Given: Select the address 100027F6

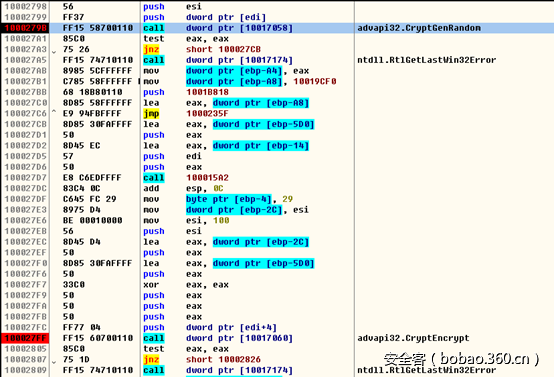Looking at the screenshot, I should coord(25,274).
